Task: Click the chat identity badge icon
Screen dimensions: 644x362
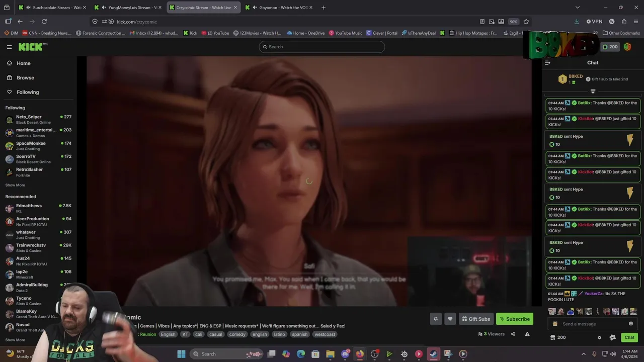Action: 612,337
